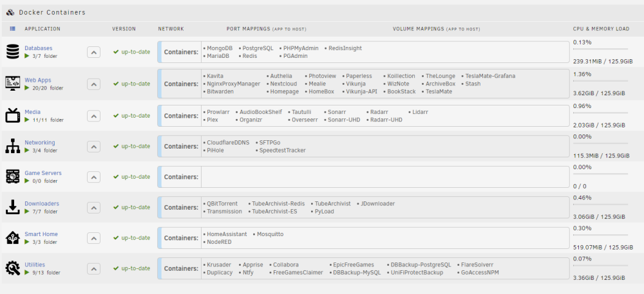Collapse the Downloaders folder
This screenshot has height=294, width=644.
click(x=93, y=208)
